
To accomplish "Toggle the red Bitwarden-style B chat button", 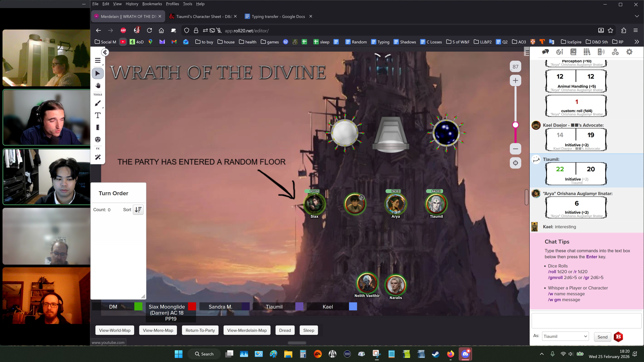I will (618, 337).
